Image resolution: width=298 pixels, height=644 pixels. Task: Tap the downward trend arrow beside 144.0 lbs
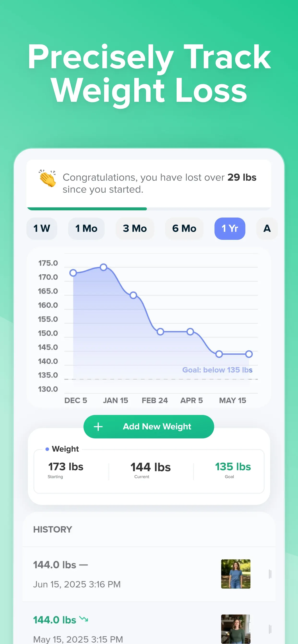(84, 619)
